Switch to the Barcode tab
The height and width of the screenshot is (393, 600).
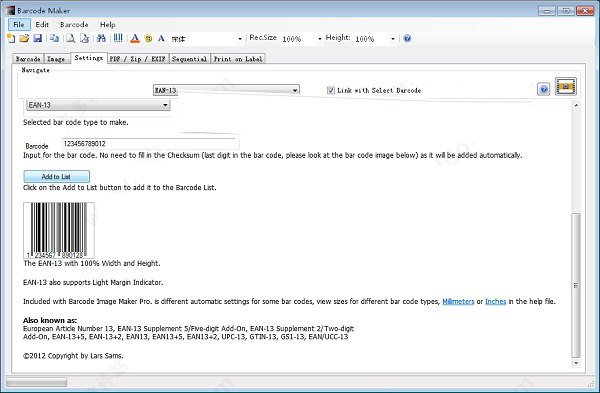(28, 59)
